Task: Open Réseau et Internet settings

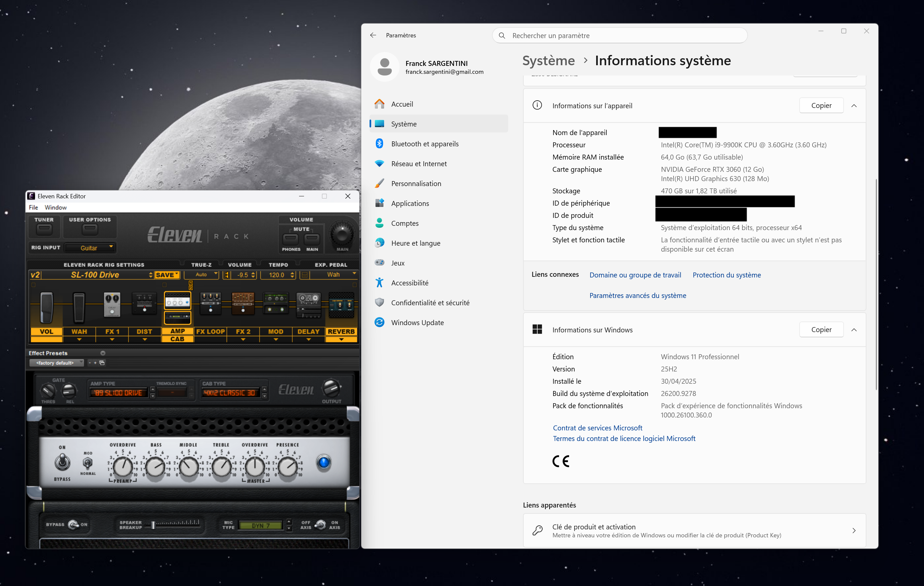Action: click(438, 164)
